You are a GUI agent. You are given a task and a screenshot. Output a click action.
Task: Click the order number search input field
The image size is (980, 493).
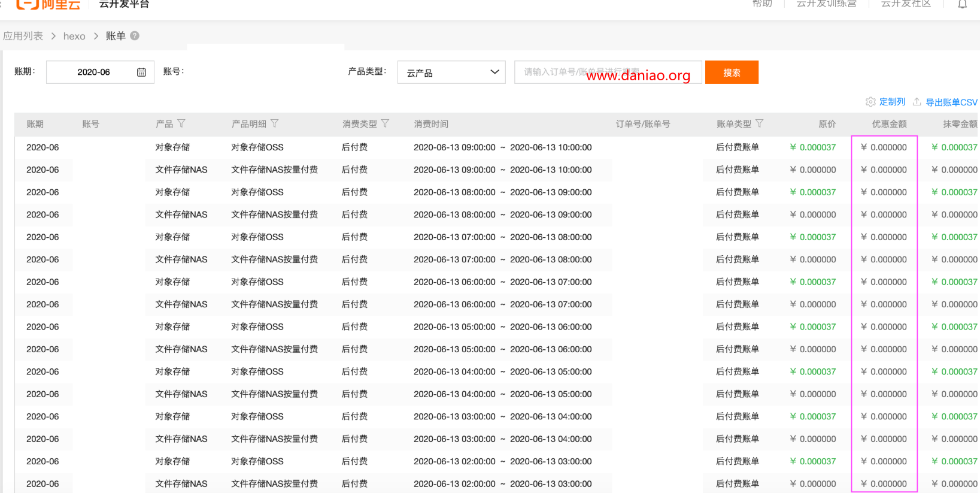click(608, 72)
